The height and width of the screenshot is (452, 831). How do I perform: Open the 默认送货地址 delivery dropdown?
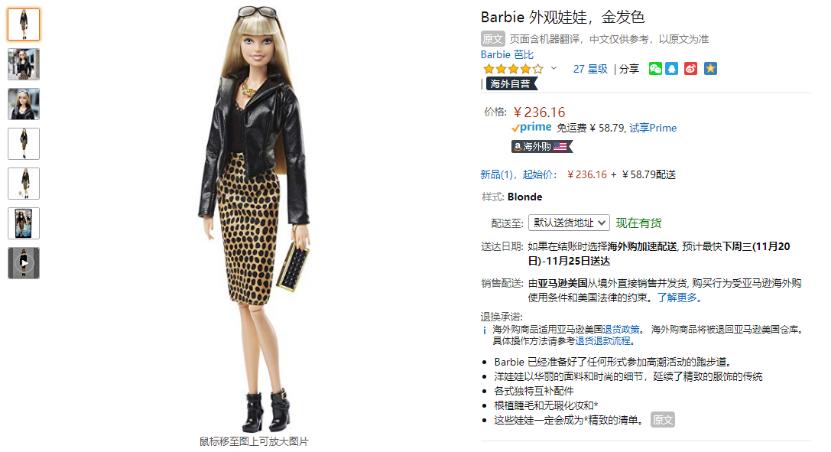[569, 223]
